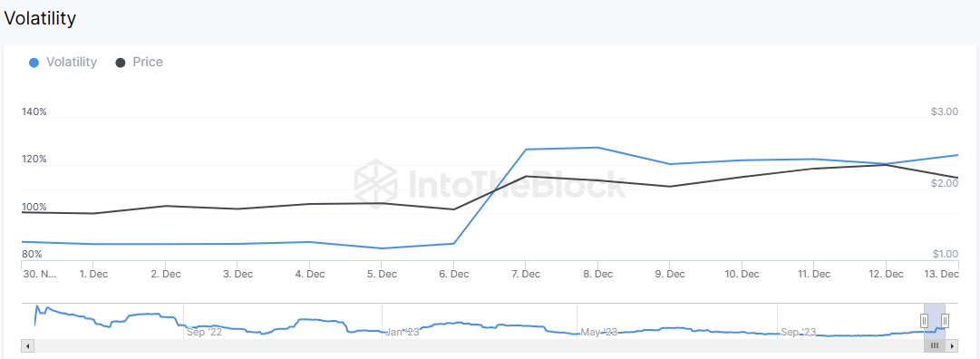980x359 pixels.
Task: Click the $1.00 price axis label
Action: pos(945,254)
